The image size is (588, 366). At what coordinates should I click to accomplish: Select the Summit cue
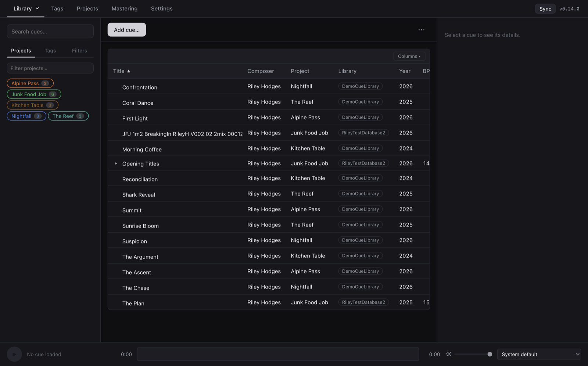coord(132,210)
